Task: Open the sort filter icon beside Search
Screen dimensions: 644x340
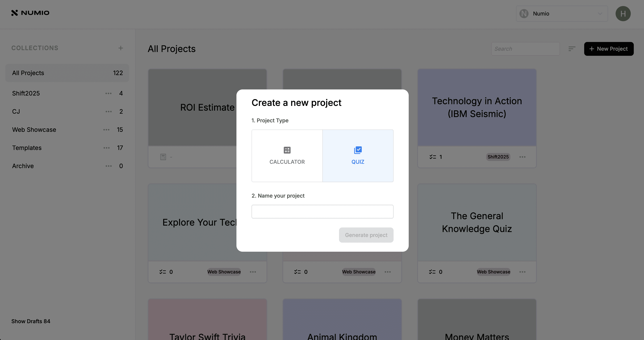Action: point(572,49)
